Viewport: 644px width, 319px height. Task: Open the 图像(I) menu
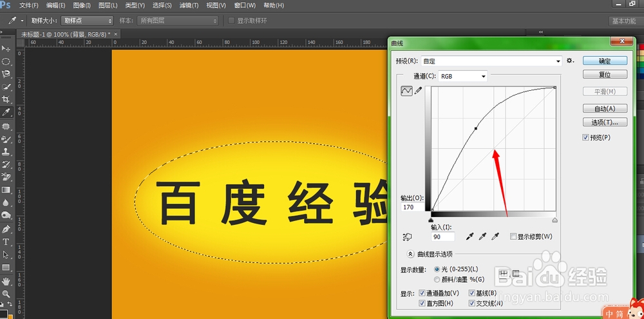[82, 5]
